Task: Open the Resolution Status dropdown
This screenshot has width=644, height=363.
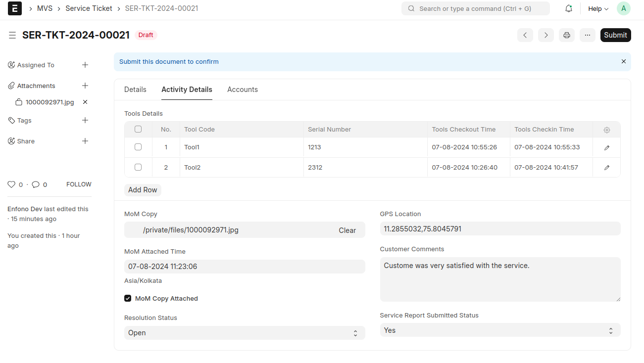Action: tap(245, 332)
